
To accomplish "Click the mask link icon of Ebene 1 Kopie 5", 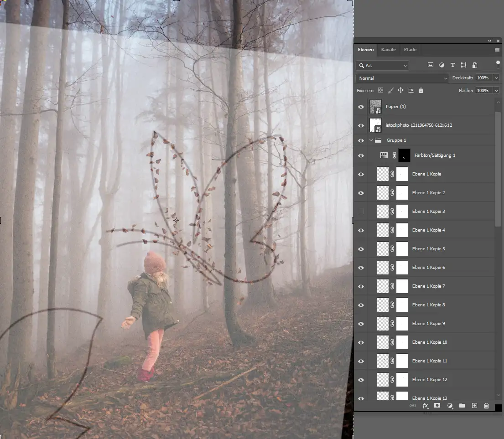I will (392, 249).
